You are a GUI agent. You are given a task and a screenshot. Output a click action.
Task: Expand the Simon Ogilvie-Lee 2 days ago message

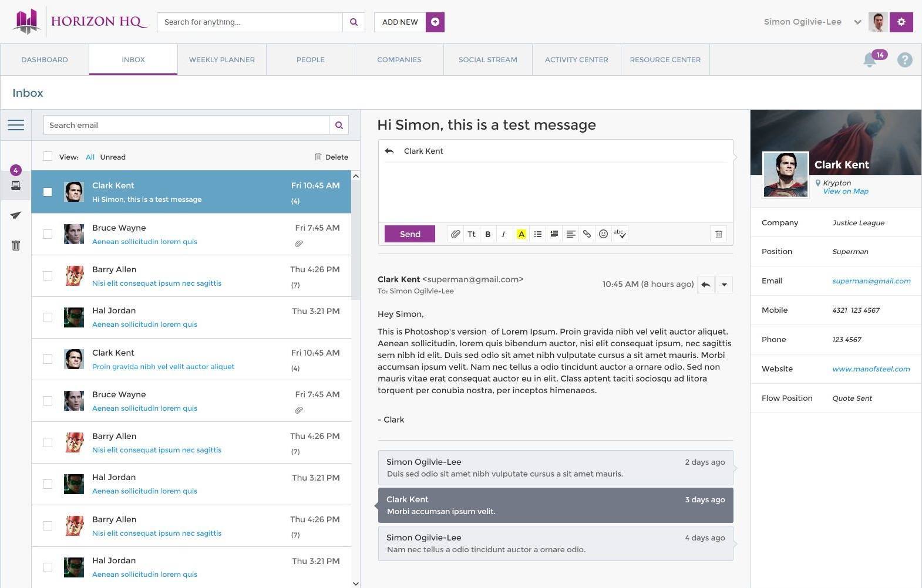556,468
